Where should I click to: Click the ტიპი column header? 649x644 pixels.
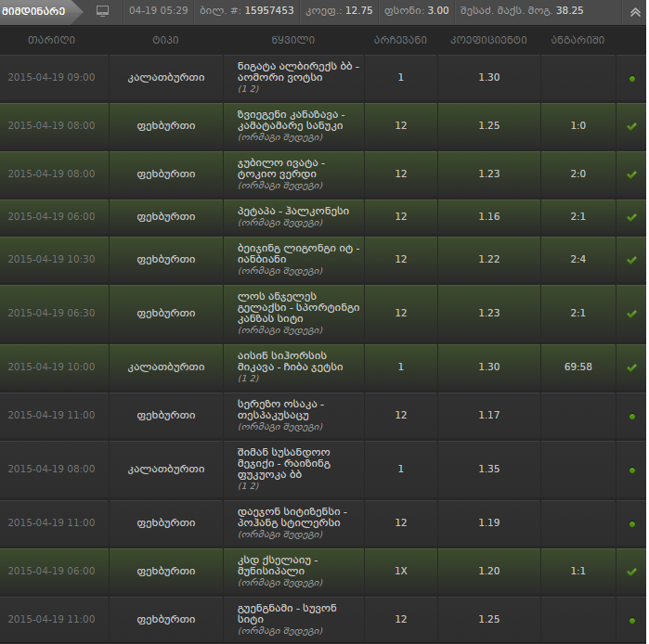coord(165,40)
